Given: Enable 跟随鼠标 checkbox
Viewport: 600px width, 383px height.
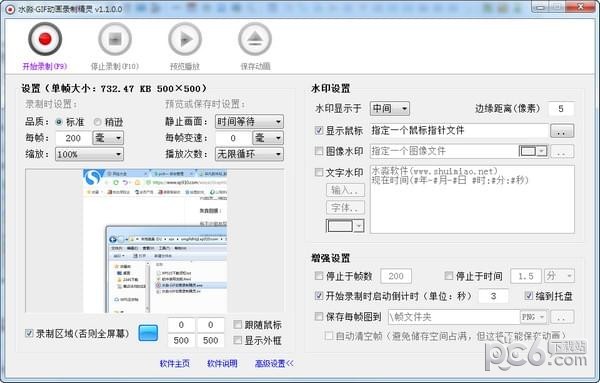Looking at the screenshot, I should (x=238, y=324).
